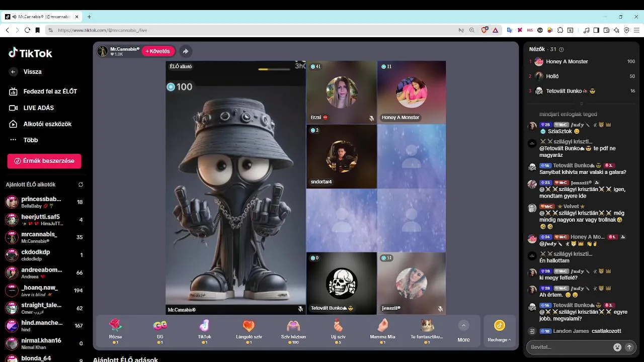Open Jenszii guest tile
The width and height of the screenshot is (644, 362).
412,284
